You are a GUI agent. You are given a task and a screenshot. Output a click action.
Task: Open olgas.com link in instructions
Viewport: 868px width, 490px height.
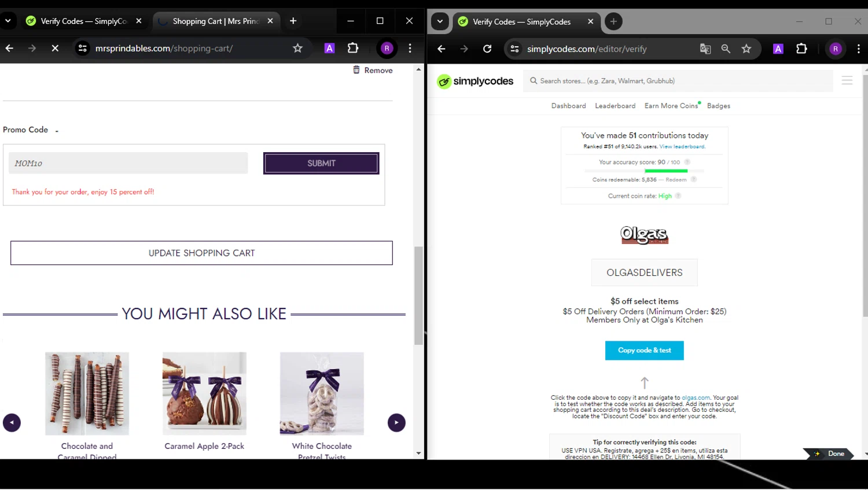[696, 398]
